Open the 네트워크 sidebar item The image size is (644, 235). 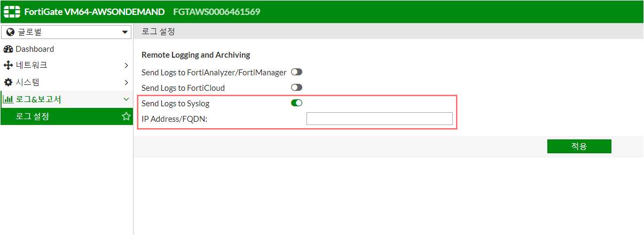[67, 66]
